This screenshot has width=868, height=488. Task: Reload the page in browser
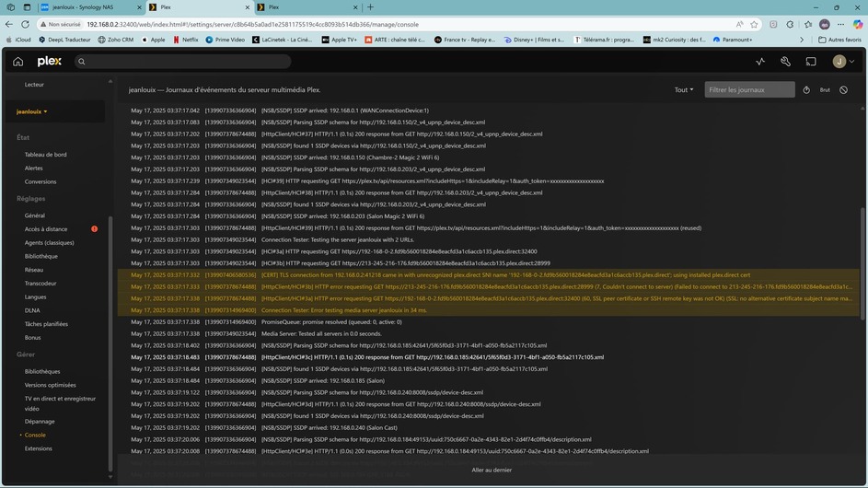[x=25, y=24]
